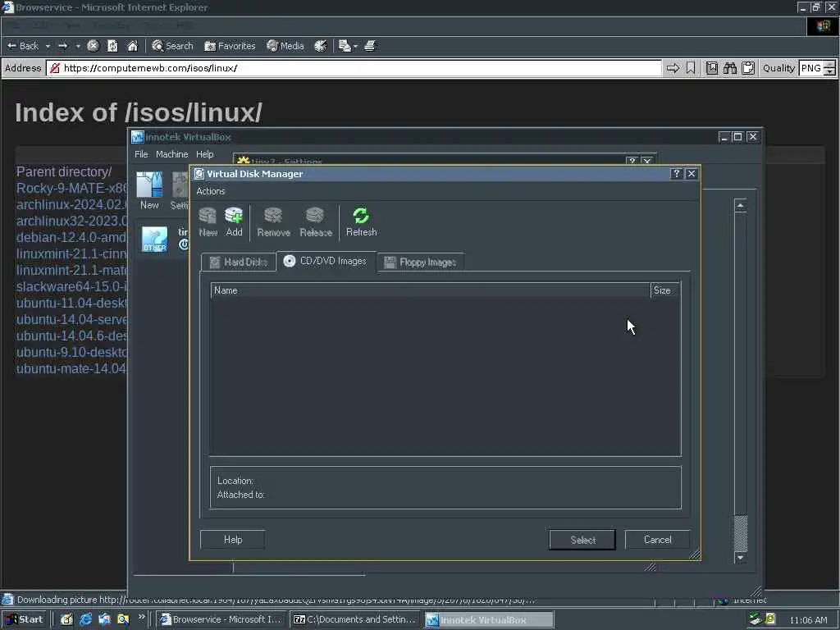Click the History icon in browser toolbar

click(x=321, y=46)
